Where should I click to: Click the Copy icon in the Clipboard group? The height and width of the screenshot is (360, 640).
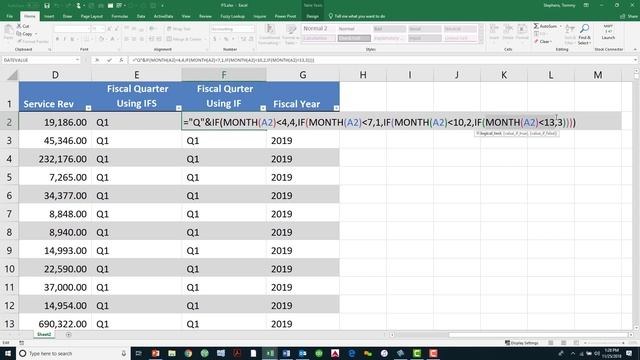(19, 34)
